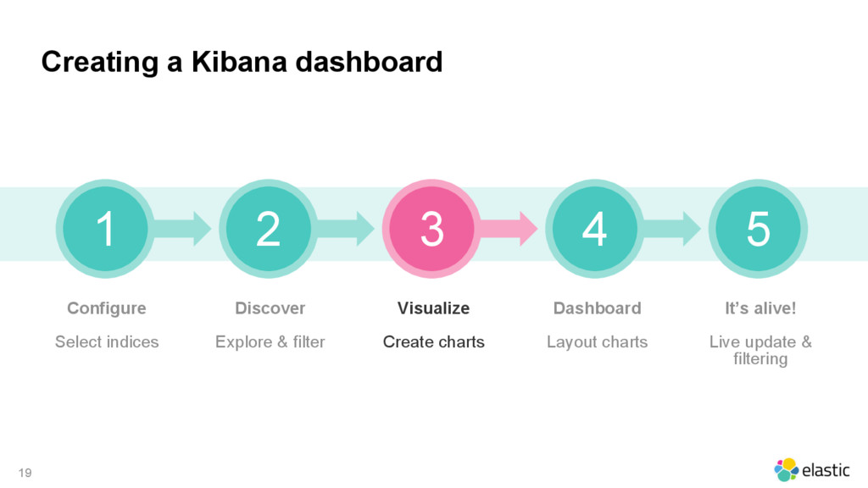Screen dimensions: 868x488
Task: Click the elastic logo
Action: [811, 469]
